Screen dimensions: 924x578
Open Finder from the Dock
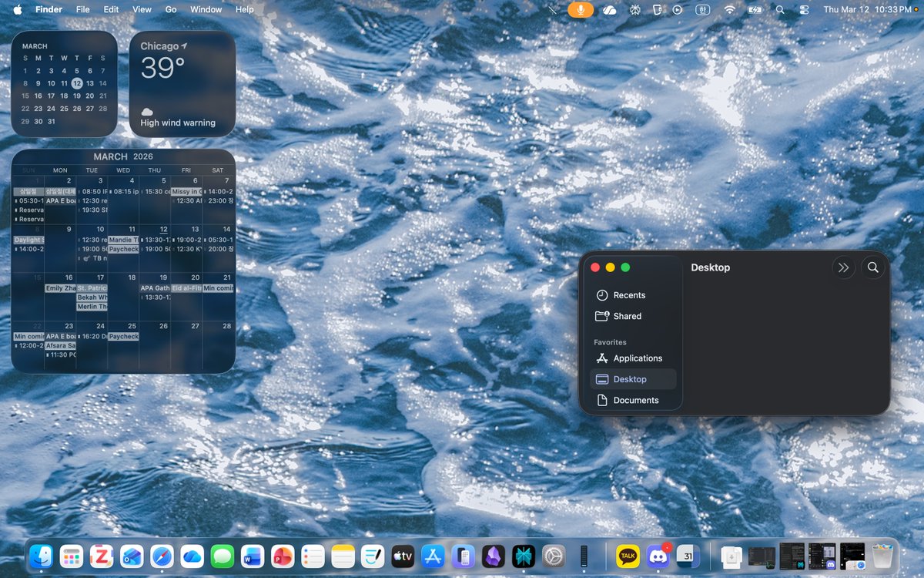pos(42,555)
